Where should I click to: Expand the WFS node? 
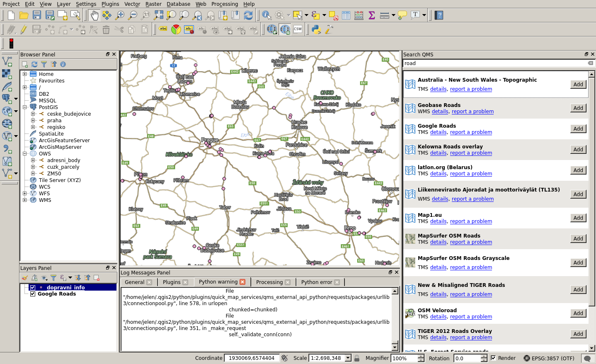[x=25, y=194]
